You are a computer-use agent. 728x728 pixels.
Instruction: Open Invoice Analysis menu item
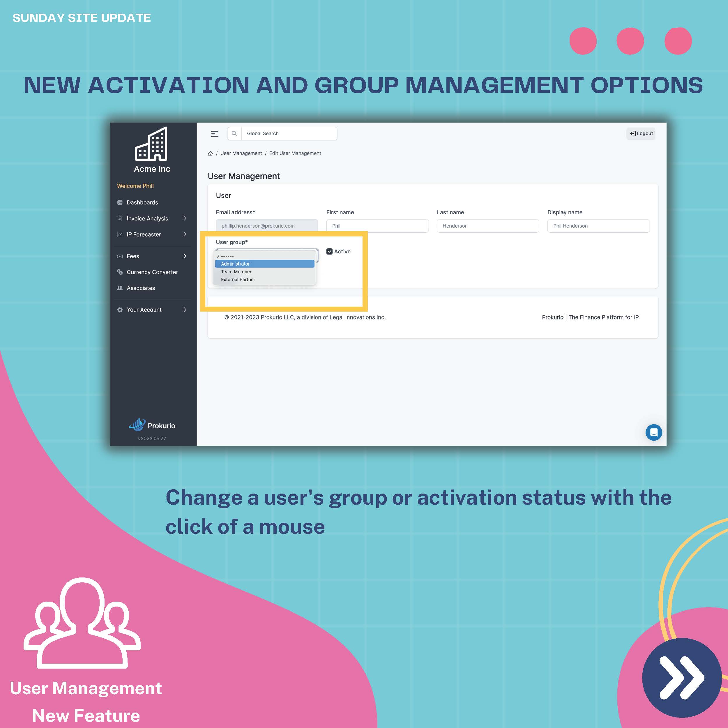[147, 219]
